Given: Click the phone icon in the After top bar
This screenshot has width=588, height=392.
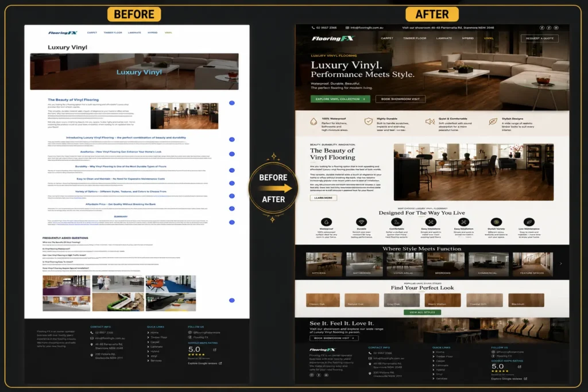Looking at the screenshot, I should (x=313, y=28).
